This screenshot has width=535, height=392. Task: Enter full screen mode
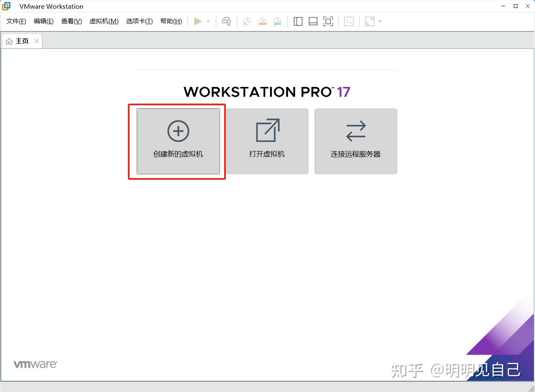(328, 21)
